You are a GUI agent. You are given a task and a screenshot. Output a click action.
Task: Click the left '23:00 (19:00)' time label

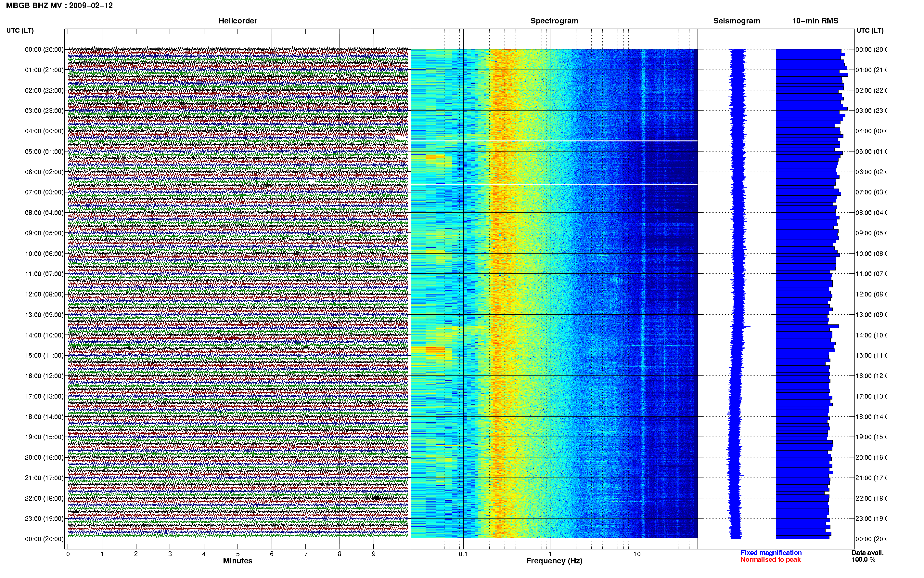[44, 519]
